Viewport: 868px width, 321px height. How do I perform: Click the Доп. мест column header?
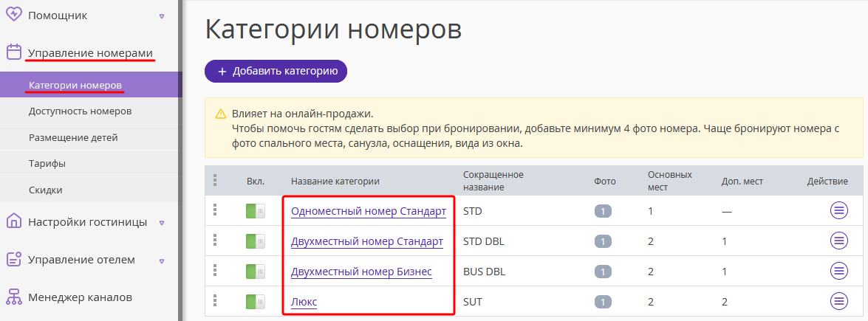pos(742,181)
